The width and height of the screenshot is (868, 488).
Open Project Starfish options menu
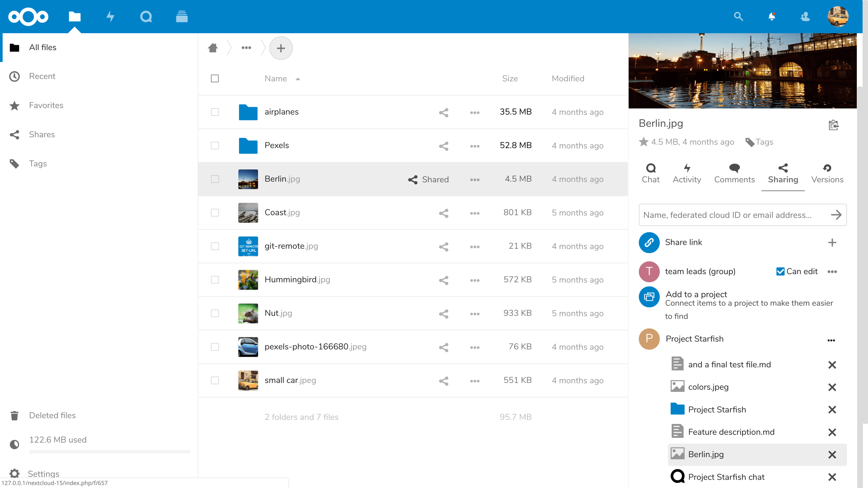[x=831, y=340]
